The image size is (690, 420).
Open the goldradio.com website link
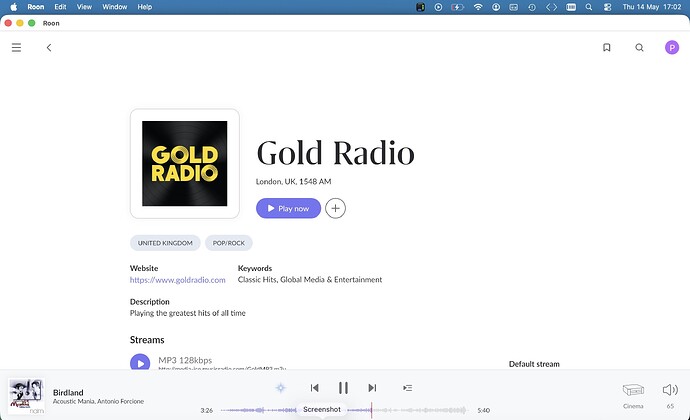point(177,280)
